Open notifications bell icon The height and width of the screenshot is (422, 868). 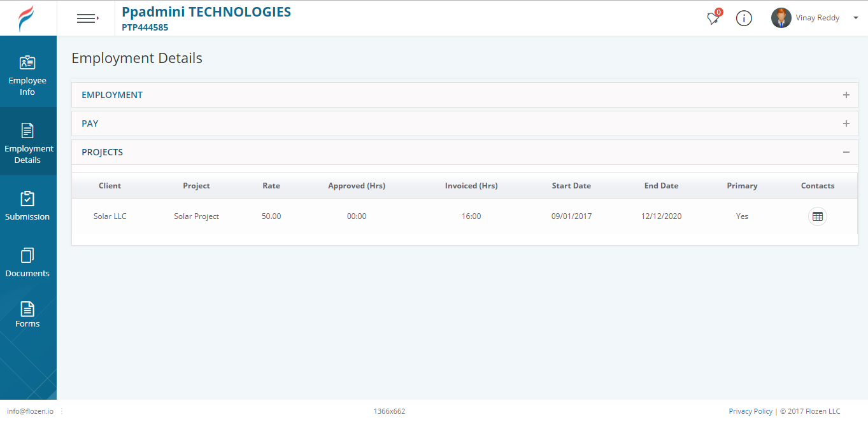pyautogui.click(x=714, y=18)
